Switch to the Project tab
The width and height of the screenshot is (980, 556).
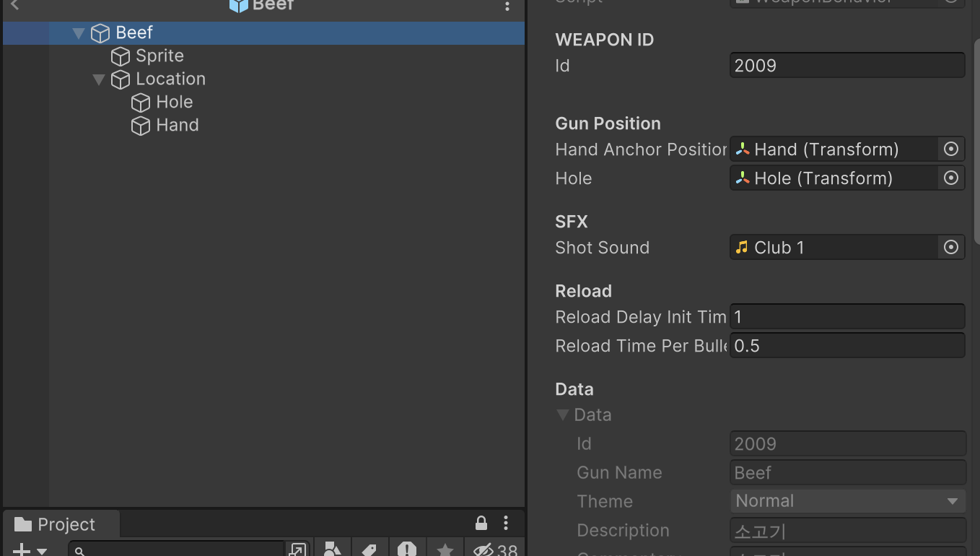click(61, 523)
